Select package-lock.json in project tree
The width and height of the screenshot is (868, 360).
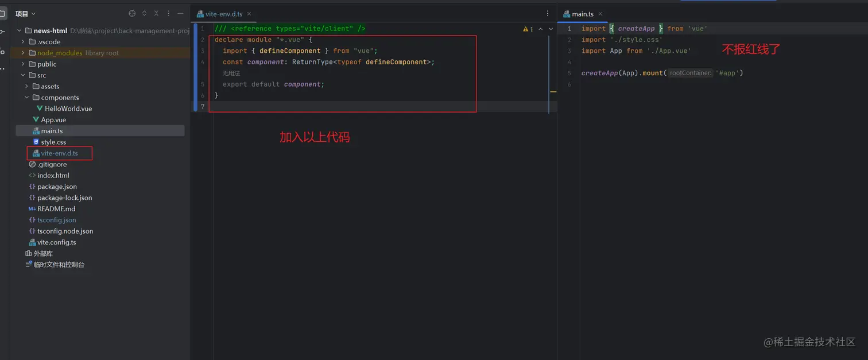pos(65,198)
